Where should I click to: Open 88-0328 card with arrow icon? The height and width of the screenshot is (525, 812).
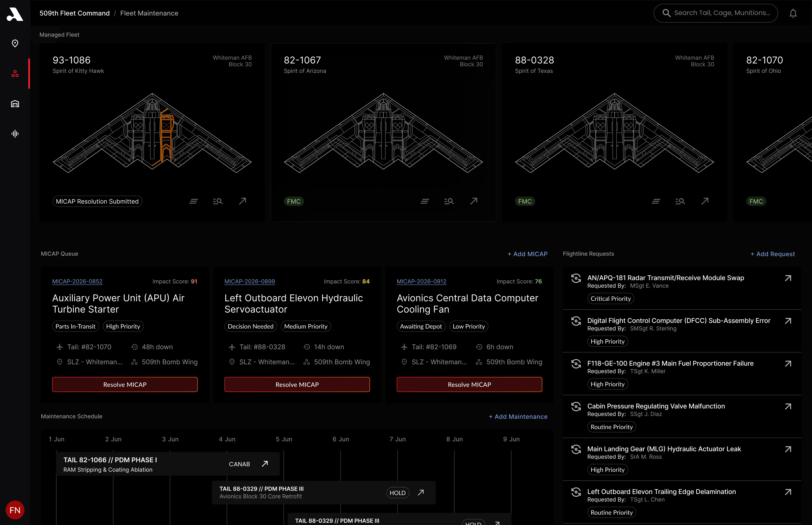tap(705, 201)
